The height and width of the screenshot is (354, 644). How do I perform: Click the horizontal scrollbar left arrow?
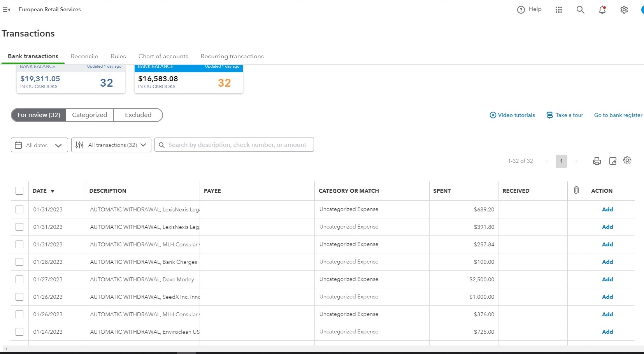click(6, 349)
